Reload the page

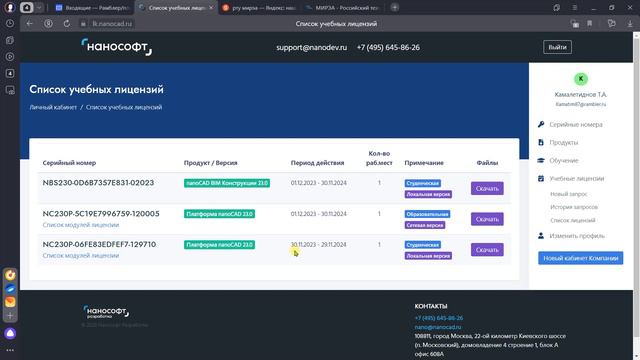point(67,24)
